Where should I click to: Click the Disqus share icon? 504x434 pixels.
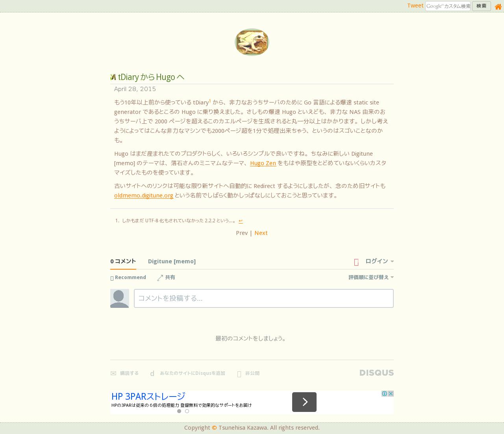click(x=160, y=278)
